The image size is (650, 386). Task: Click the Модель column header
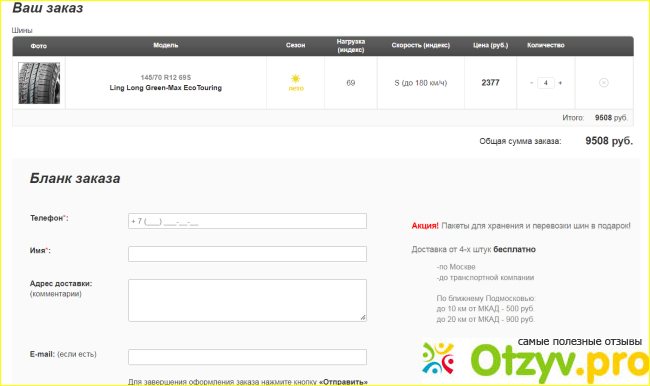(x=166, y=45)
